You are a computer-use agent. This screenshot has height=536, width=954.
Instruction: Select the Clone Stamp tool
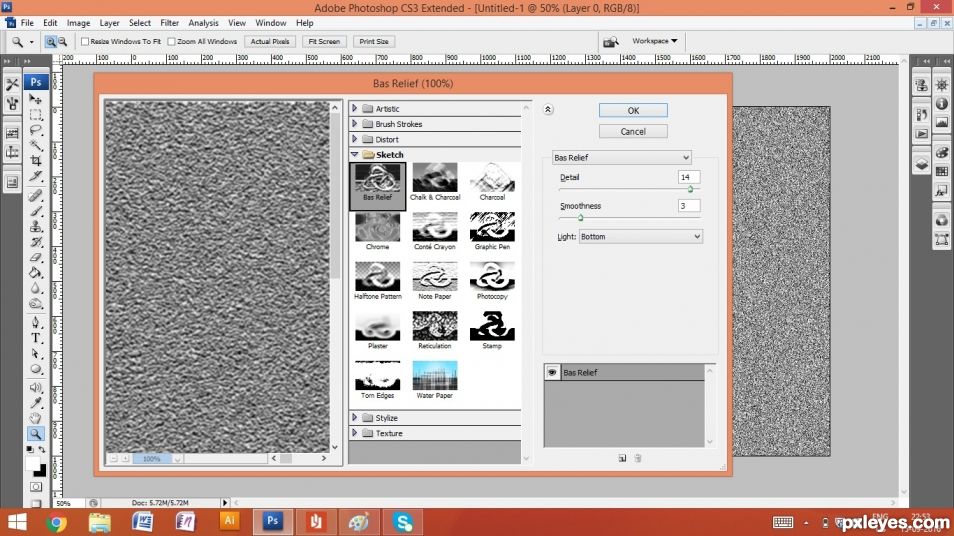(35, 226)
